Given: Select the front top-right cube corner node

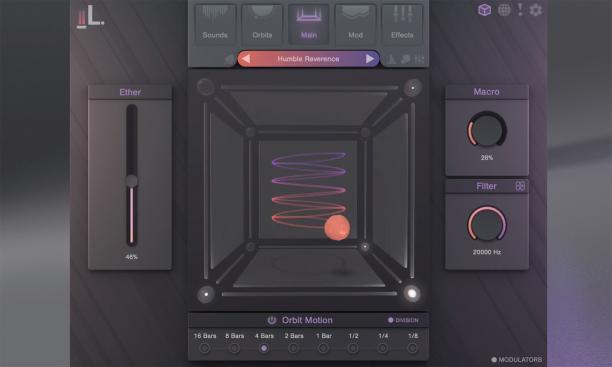Looking at the screenshot, I should point(412,87).
